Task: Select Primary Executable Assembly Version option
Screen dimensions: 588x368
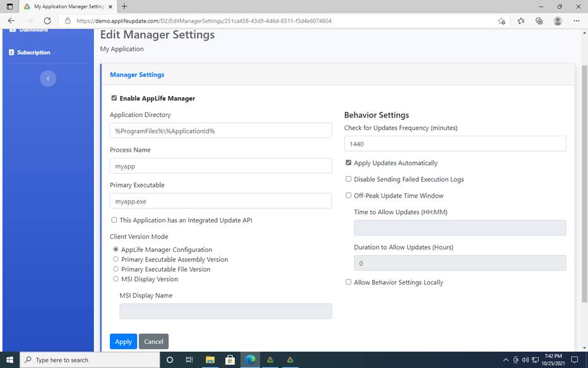Action: click(x=115, y=259)
